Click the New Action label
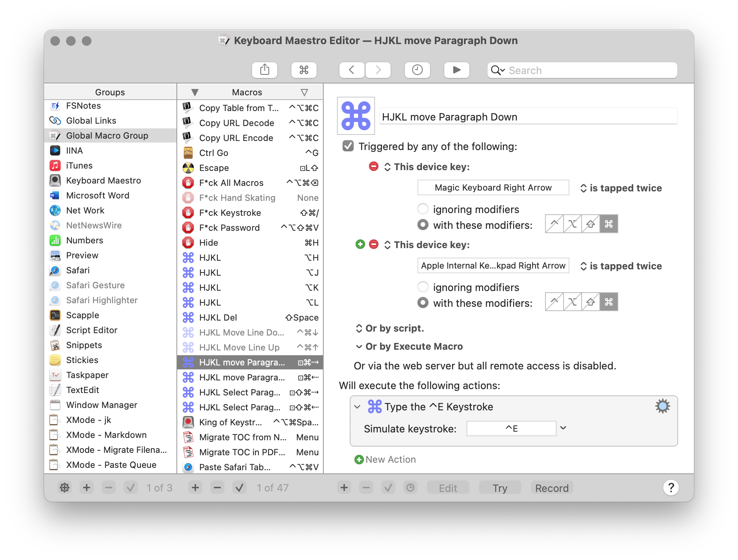This screenshot has height=560, width=738. point(391,460)
